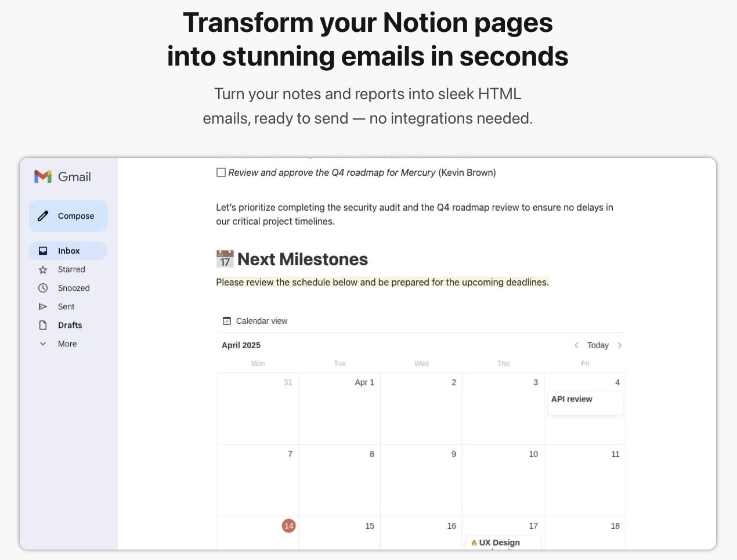This screenshot has height=560, width=737.
Task: Click the date number 8
Action: click(x=372, y=454)
